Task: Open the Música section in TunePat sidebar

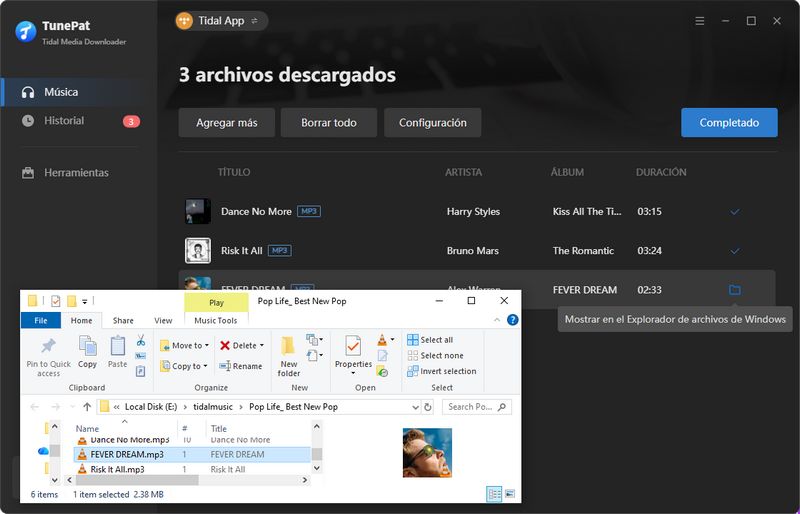Action: pos(79,92)
